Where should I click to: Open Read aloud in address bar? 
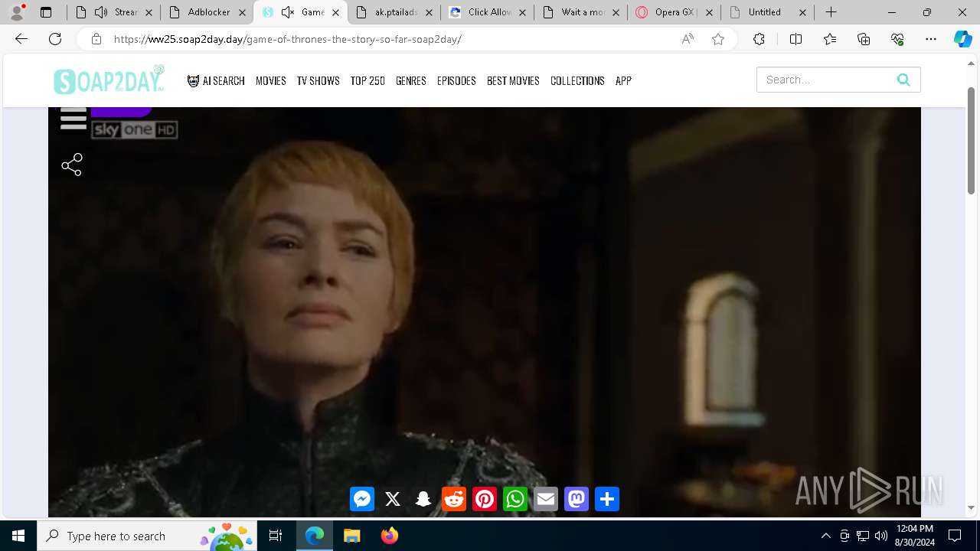coord(688,39)
